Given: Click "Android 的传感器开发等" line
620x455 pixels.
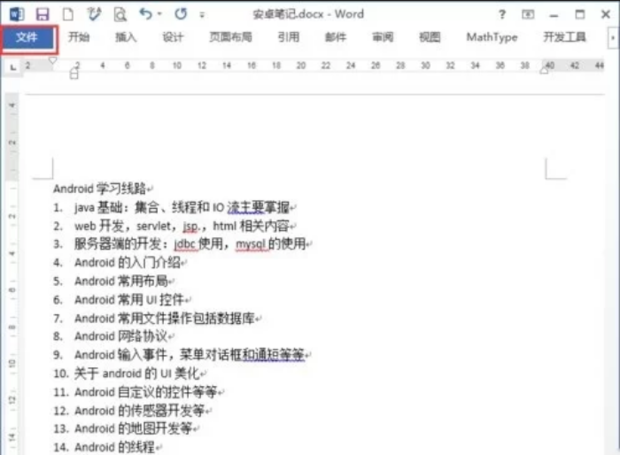Looking at the screenshot, I should pyautogui.click(x=140, y=410).
